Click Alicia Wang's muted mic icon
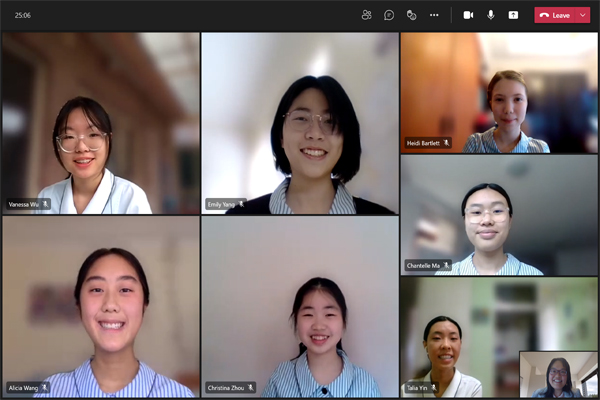This screenshot has height=400, width=600. point(45,387)
